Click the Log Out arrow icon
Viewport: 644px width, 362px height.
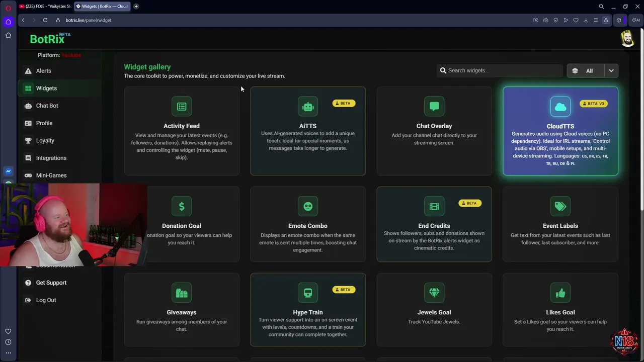28,300
